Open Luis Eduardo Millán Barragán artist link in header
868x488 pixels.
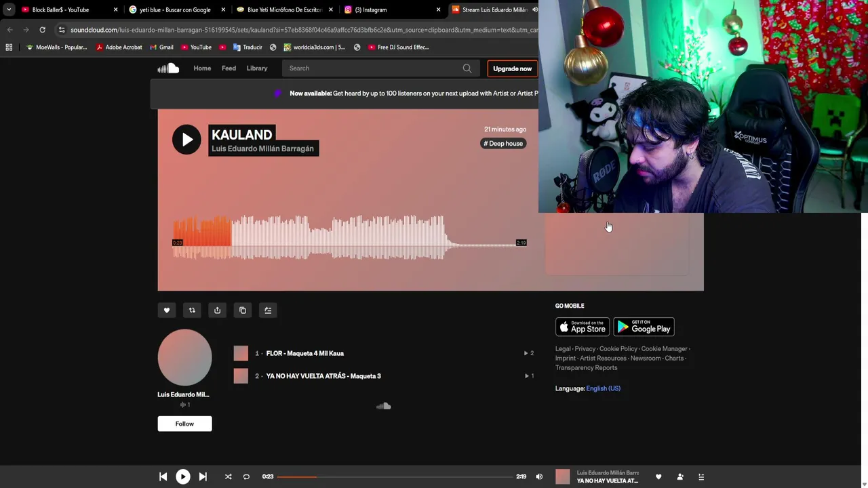click(x=262, y=148)
